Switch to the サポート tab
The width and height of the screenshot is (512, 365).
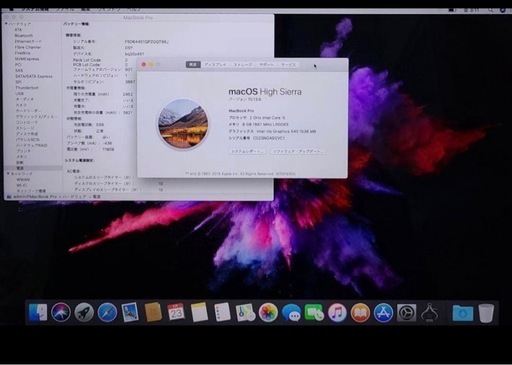(x=267, y=64)
